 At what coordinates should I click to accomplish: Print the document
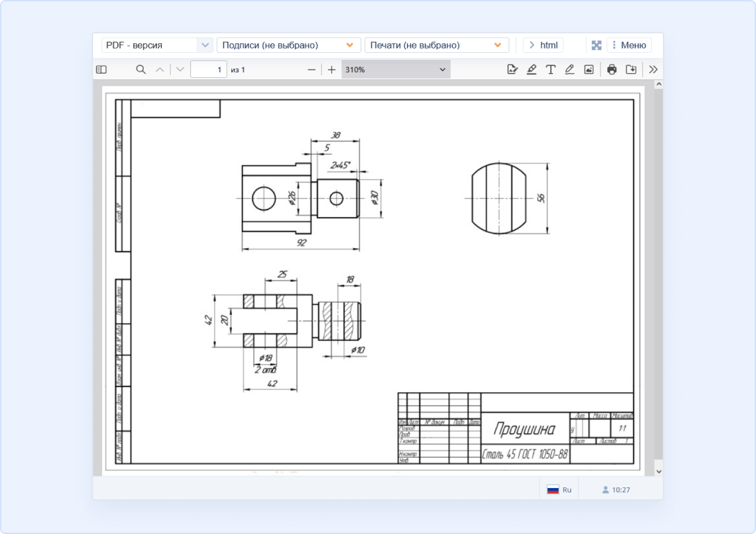611,70
